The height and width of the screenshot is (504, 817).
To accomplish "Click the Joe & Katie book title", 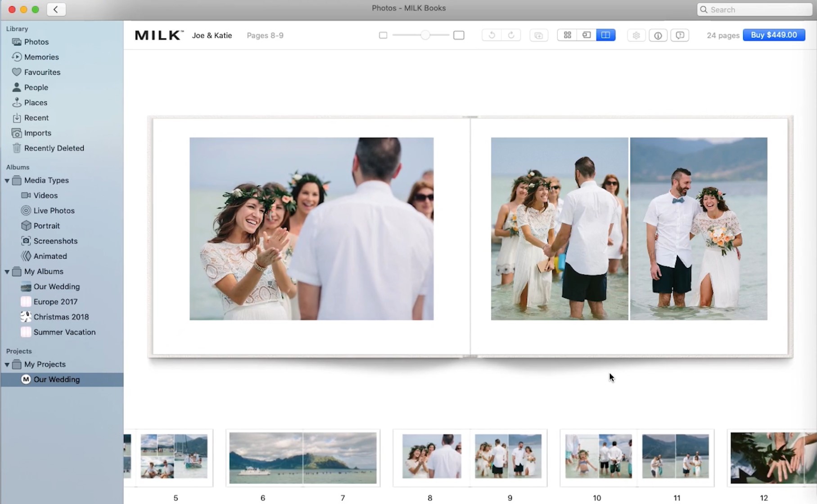I will 212,36.
